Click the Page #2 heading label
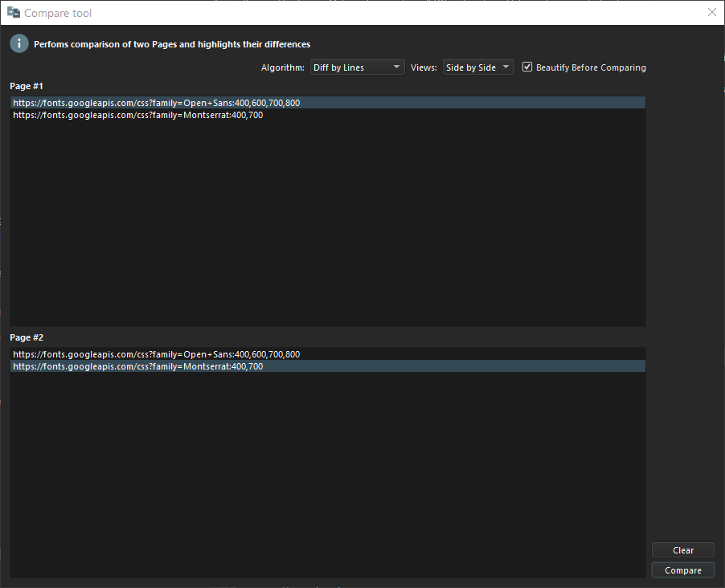The image size is (725, 588). coord(27,337)
